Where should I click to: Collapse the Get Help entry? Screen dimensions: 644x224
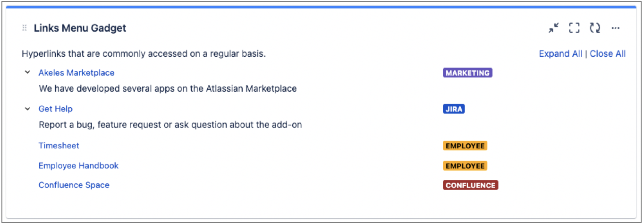pyautogui.click(x=27, y=109)
